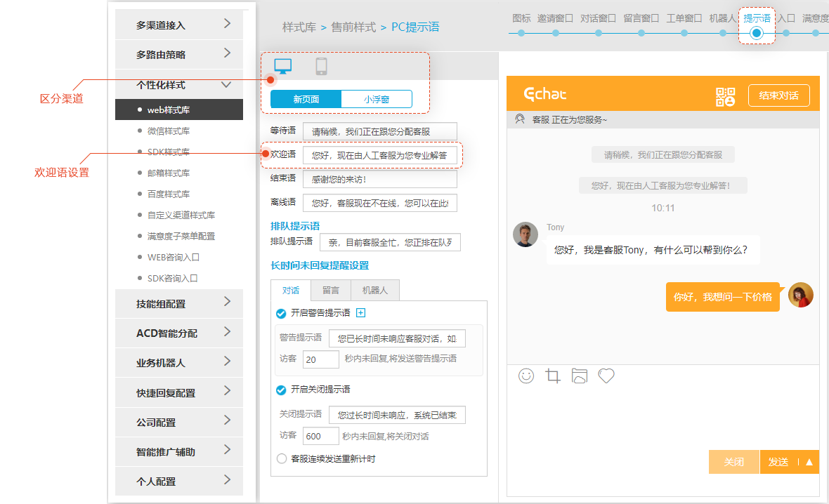Select the 客服连续发送重新计时 radio option
This screenshot has width=829, height=504.
tap(281, 459)
